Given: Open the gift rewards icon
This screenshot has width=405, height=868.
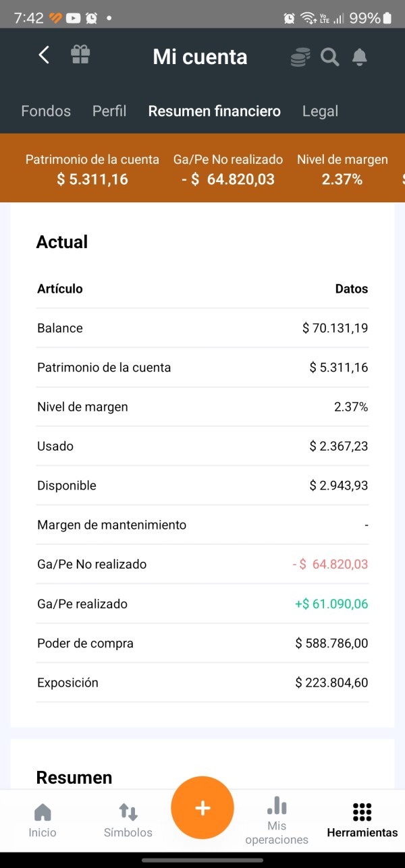Looking at the screenshot, I should pyautogui.click(x=80, y=55).
